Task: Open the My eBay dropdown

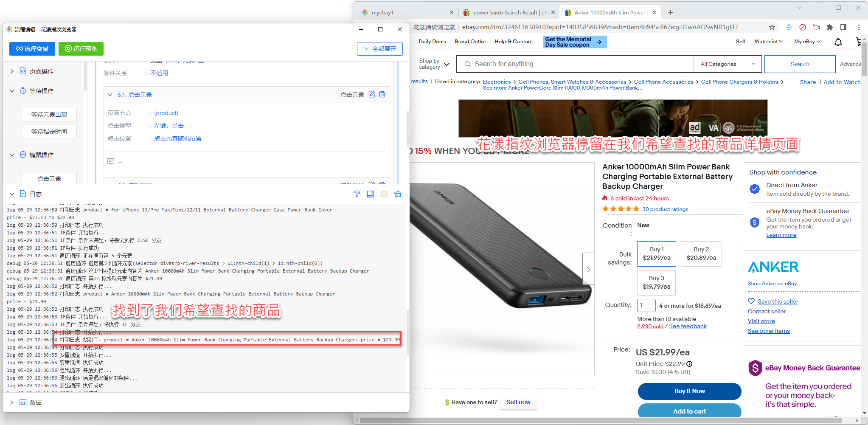Action: pos(807,42)
